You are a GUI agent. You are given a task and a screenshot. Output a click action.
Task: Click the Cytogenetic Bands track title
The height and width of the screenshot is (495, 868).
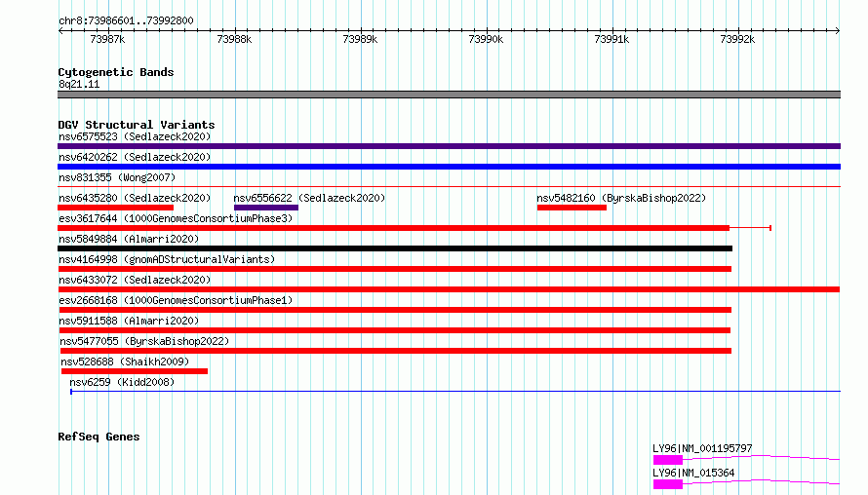click(x=116, y=72)
